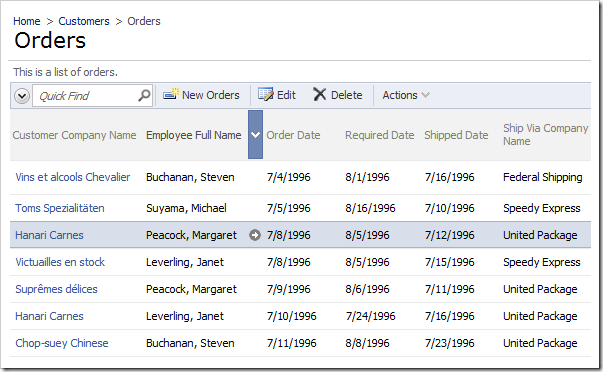Go to Home breadcrumb
603x372 pixels.
27,21
